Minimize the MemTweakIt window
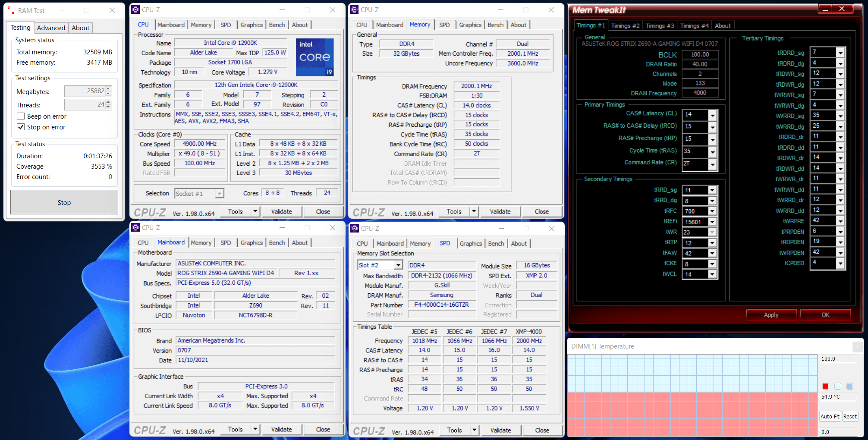Screen dimensions: 868x440 click(825, 9)
